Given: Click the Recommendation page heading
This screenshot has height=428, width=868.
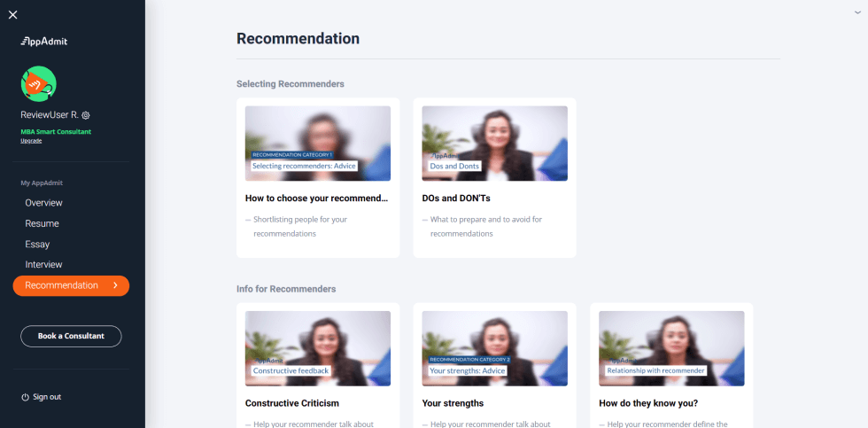Looking at the screenshot, I should click(x=298, y=39).
